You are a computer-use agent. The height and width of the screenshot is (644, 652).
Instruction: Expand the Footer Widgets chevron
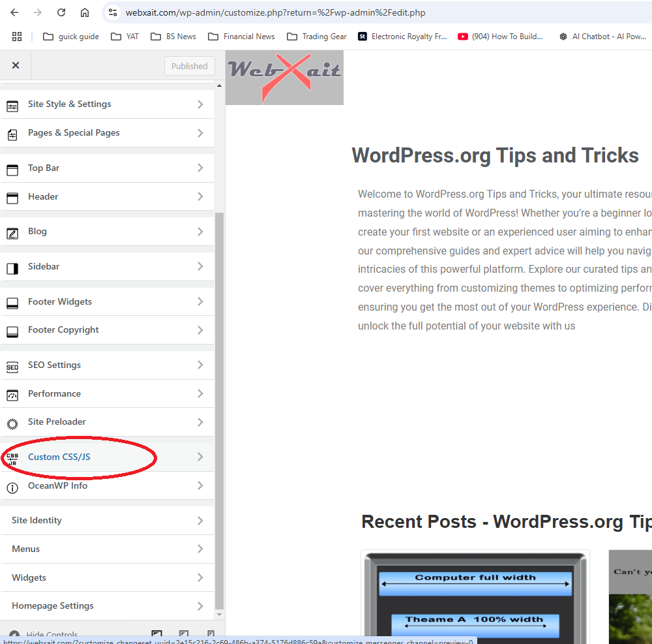tap(200, 301)
